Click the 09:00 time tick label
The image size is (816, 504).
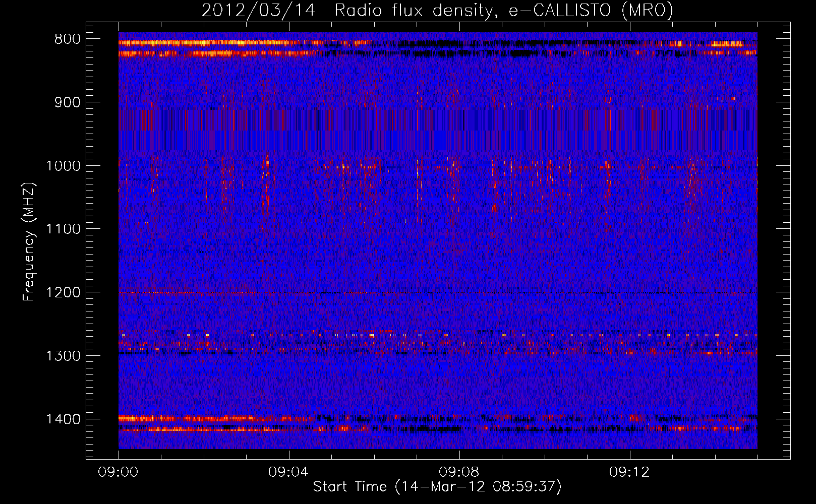[119, 472]
